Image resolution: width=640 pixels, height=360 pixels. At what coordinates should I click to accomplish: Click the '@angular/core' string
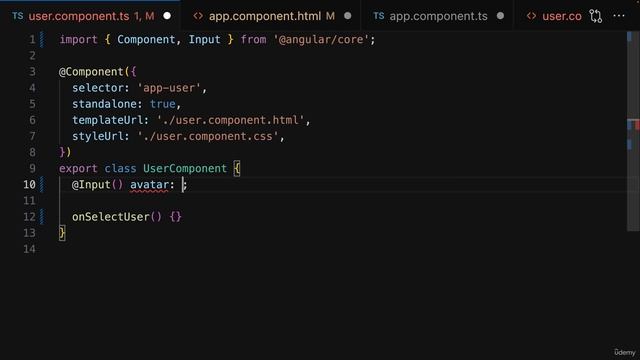321,40
